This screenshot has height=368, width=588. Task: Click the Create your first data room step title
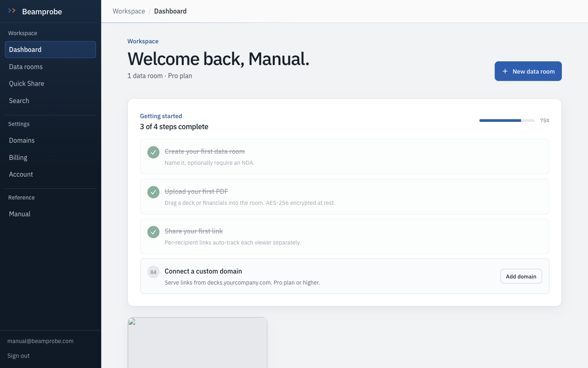(205, 151)
